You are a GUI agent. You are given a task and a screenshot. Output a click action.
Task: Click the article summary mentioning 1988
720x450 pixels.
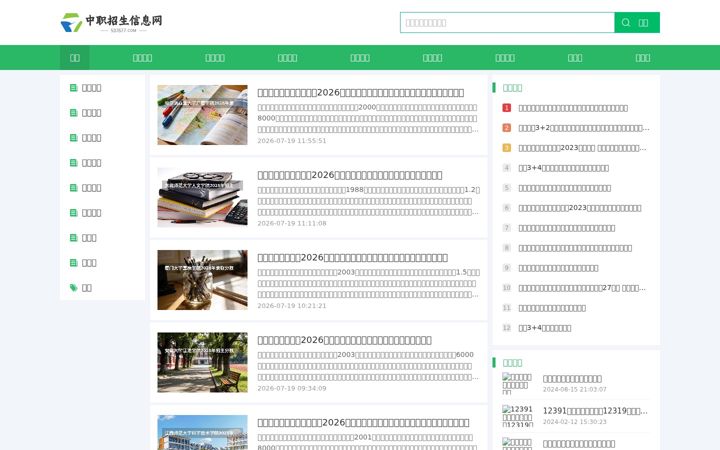pyautogui.click(x=369, y=201)
